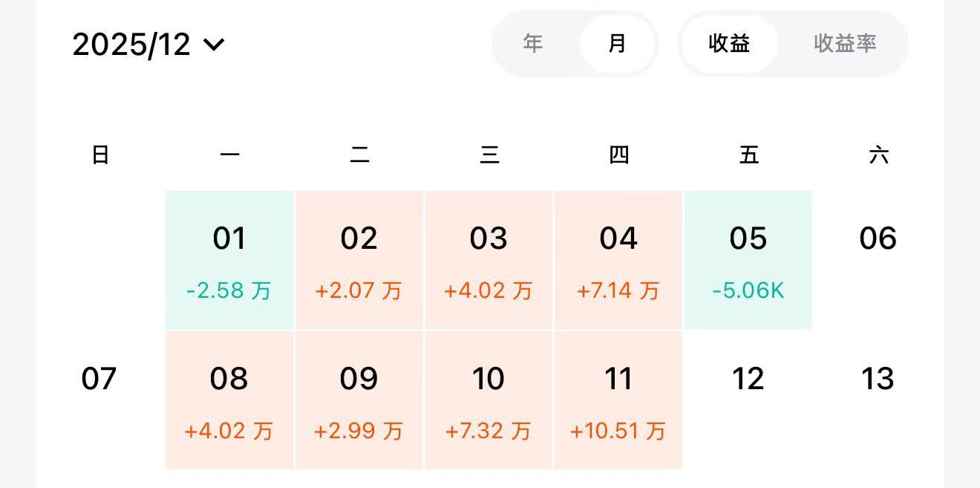Select date 13 in the calendar
The image size is (980, 488).
click(878, 379)
